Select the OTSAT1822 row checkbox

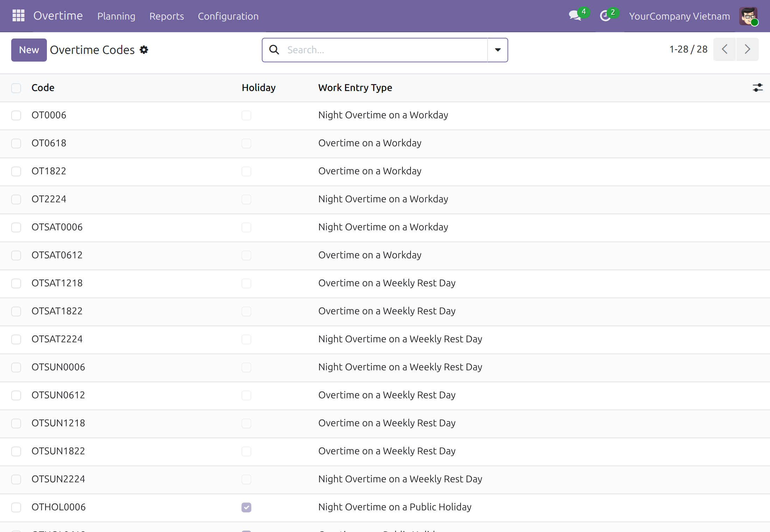coord(16,311)
